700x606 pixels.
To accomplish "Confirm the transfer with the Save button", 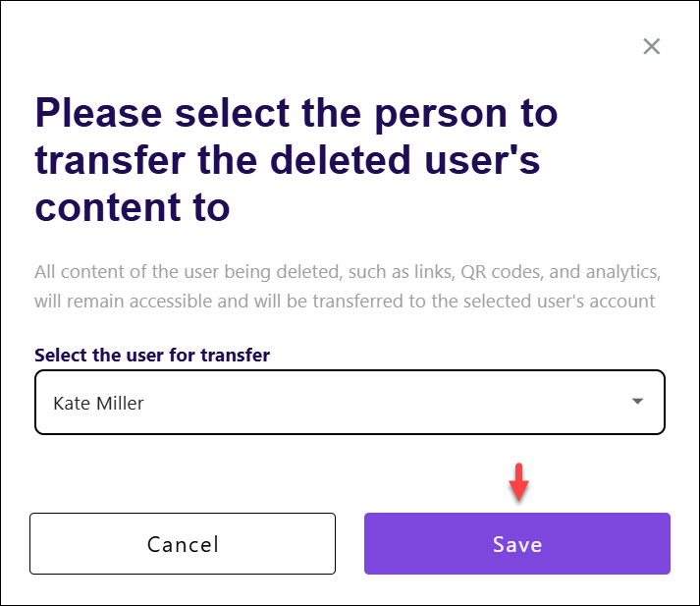I will [517, 543].
